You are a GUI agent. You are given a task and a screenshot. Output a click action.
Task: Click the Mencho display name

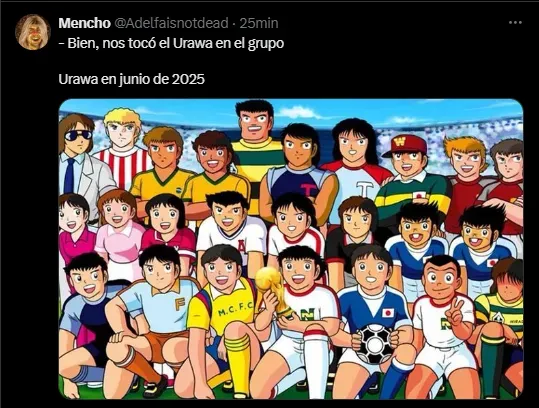84,23
